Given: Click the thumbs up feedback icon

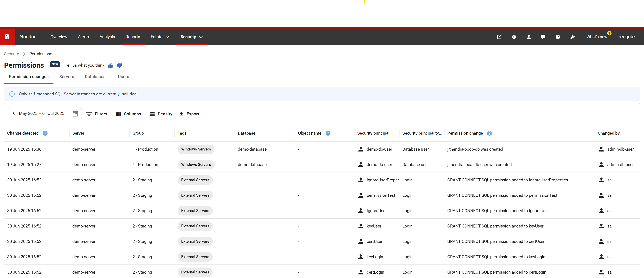Looking at the screenshot, I should (x=110, y=65).
